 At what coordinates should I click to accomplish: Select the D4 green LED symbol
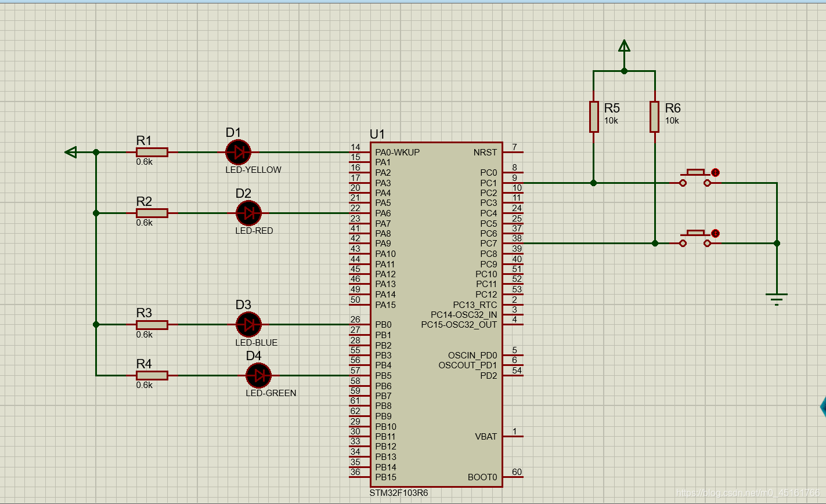258,376
